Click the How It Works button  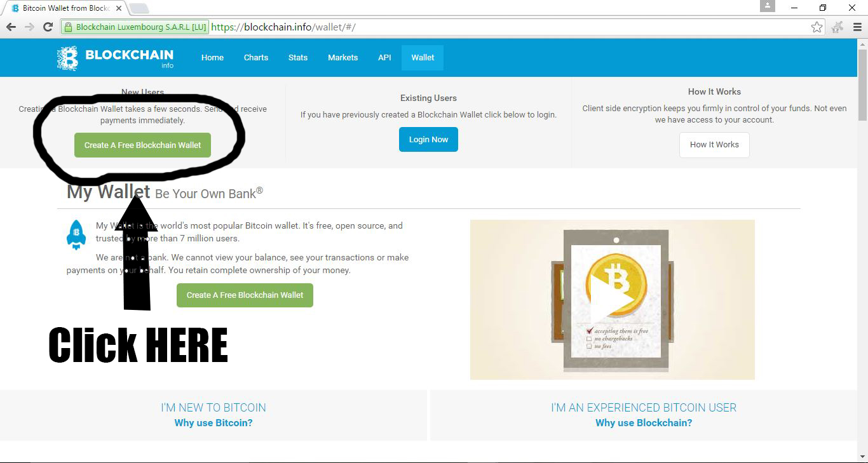714,145
